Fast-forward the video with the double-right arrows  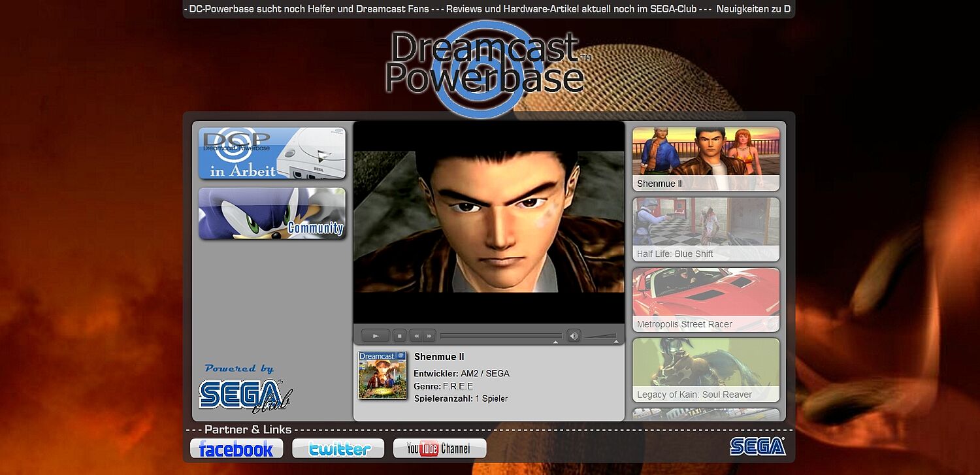point(429,336)
